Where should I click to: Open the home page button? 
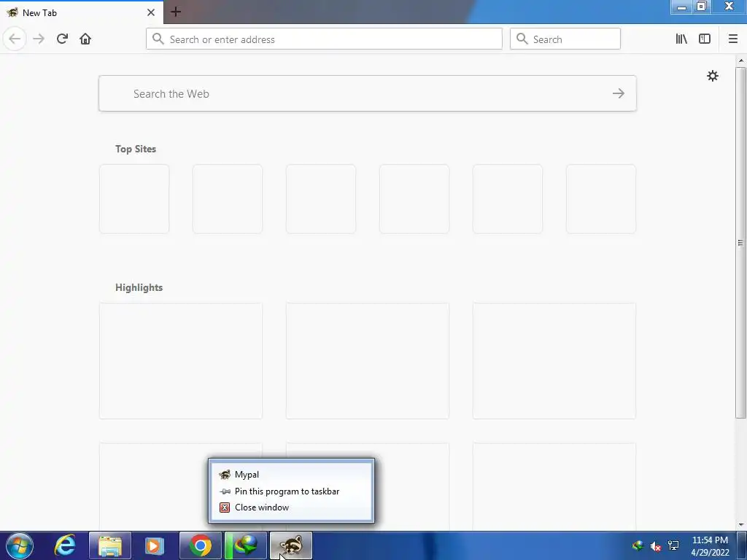click(x=85, y=39)
